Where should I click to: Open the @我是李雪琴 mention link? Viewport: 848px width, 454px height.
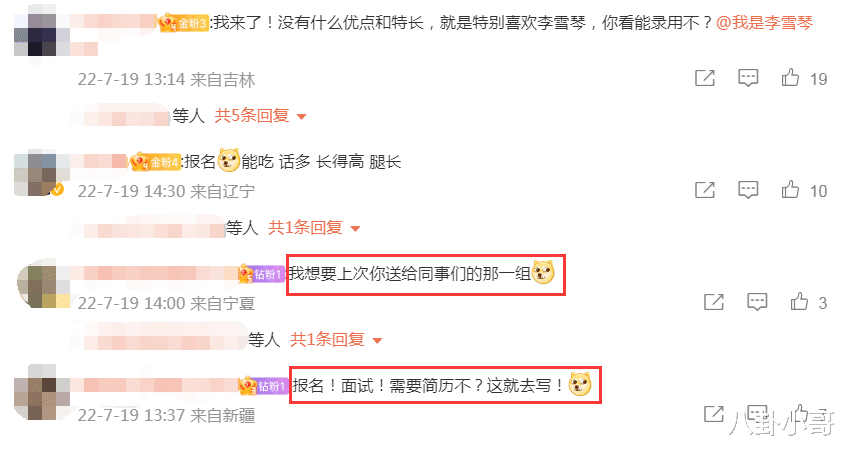point(764,23)
